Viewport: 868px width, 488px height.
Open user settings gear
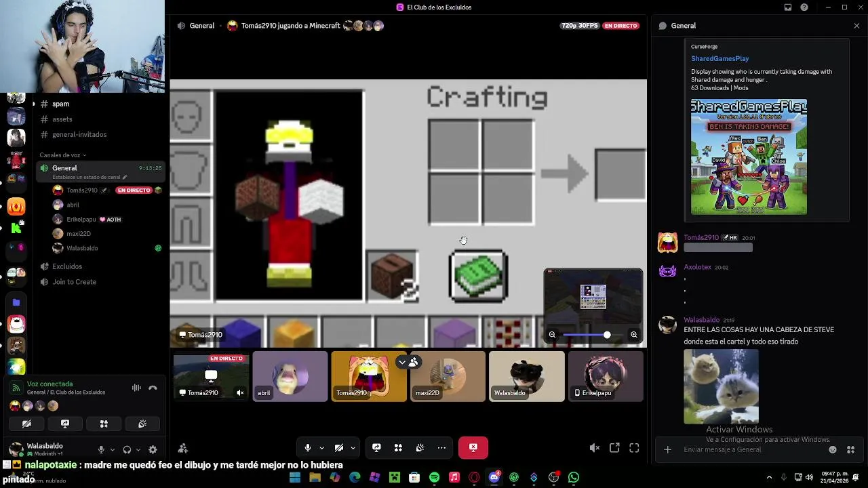153,449
